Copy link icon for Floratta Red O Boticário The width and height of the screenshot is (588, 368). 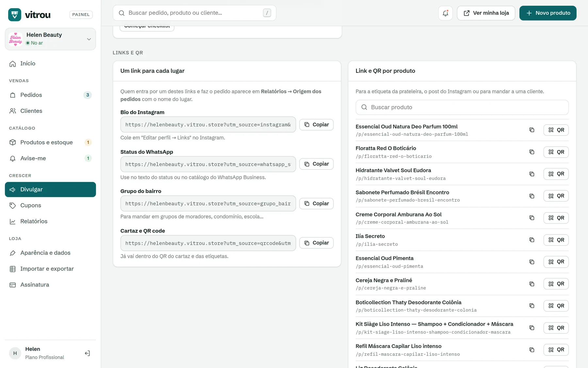pyautogui.click(x=532, y=152)
